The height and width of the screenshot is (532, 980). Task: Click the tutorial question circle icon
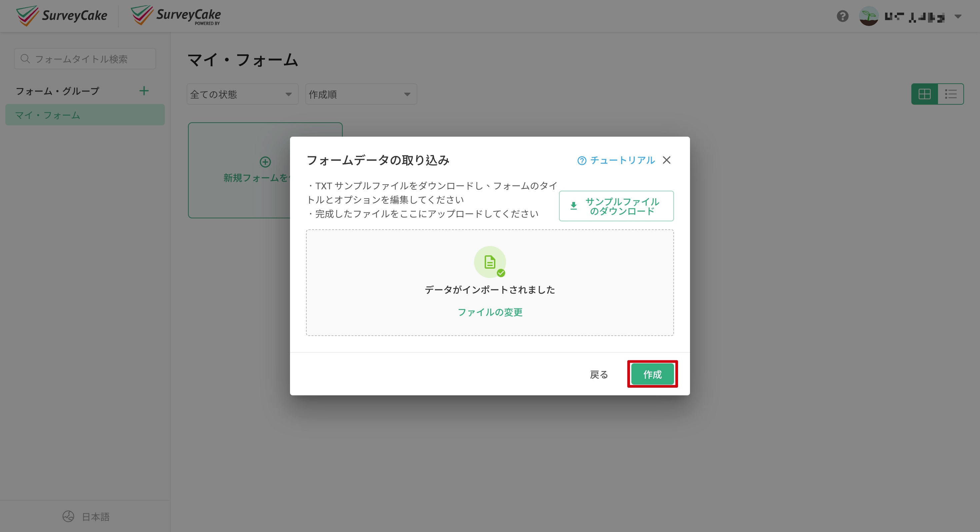[582, 161]
